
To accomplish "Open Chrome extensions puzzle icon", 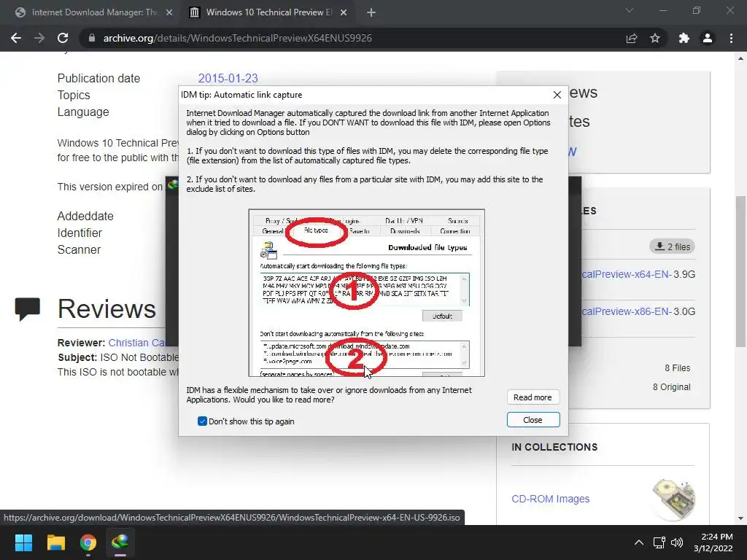I will coord(684,38).
